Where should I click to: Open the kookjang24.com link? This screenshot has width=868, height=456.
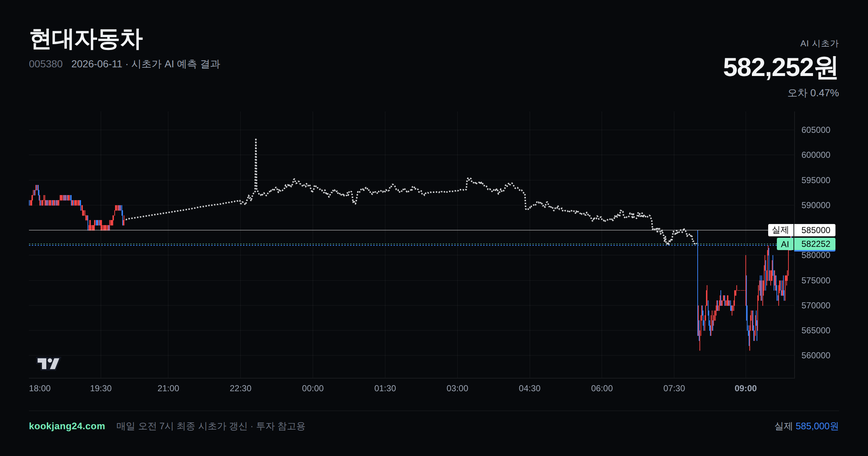67,426
